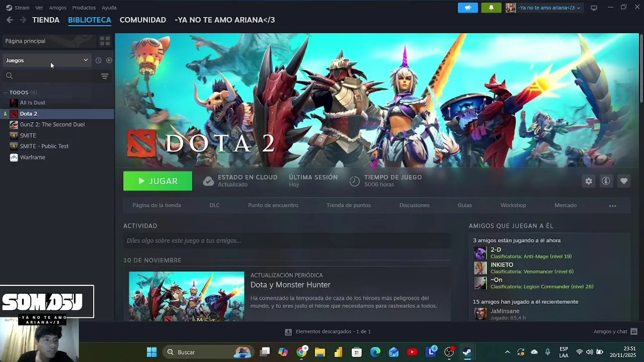The width and height of the screenshot is (644, 362).
Task: Open the Juegos filter dropdown
Action: coord(47,60)
